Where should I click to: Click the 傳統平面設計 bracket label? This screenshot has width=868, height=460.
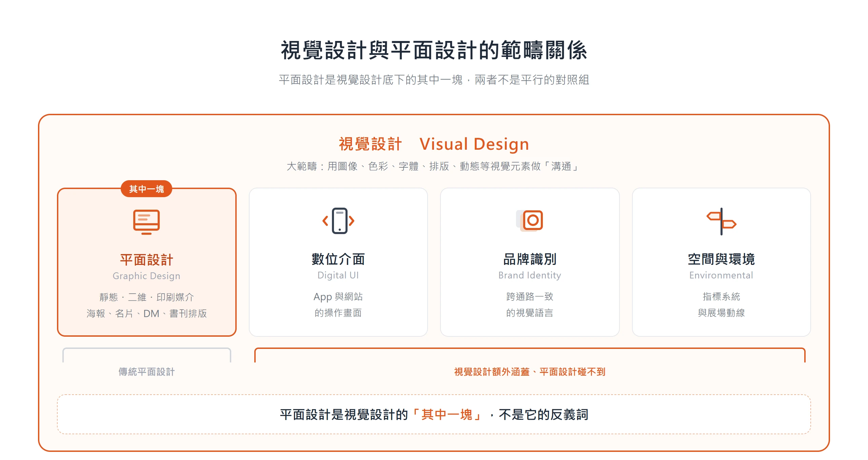146,372
